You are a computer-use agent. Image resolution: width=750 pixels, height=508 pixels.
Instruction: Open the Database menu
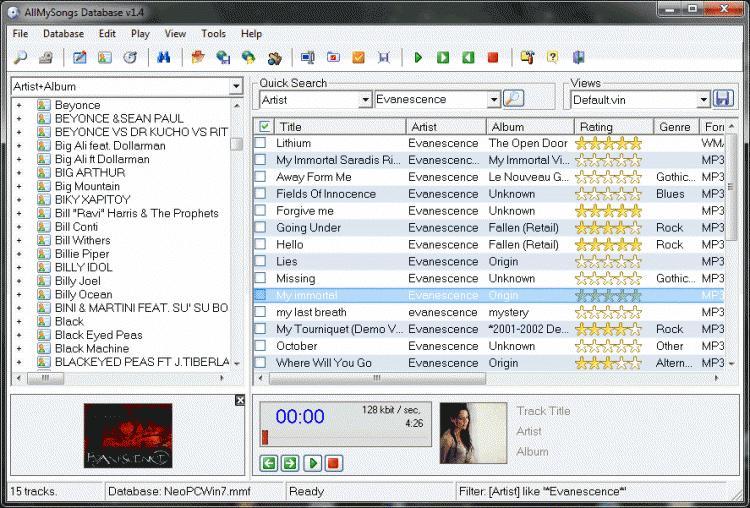pyautogui.click(x=63, y=33)
